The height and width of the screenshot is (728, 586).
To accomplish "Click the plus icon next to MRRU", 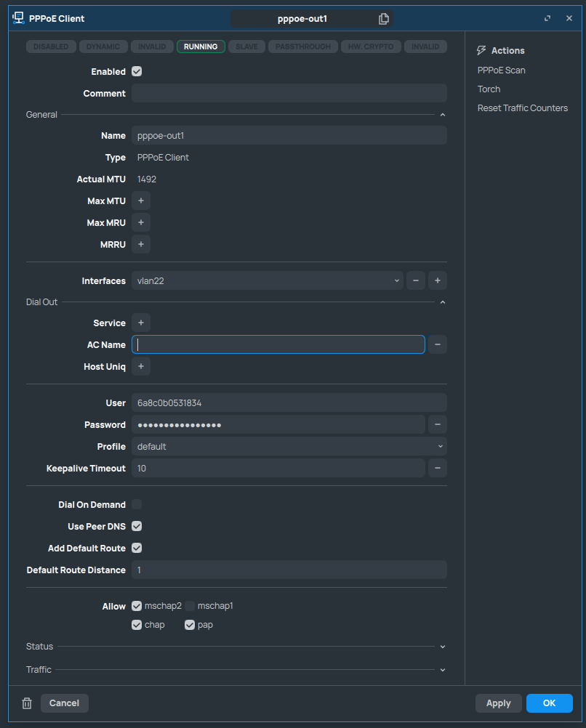I will tap(141, 244).
